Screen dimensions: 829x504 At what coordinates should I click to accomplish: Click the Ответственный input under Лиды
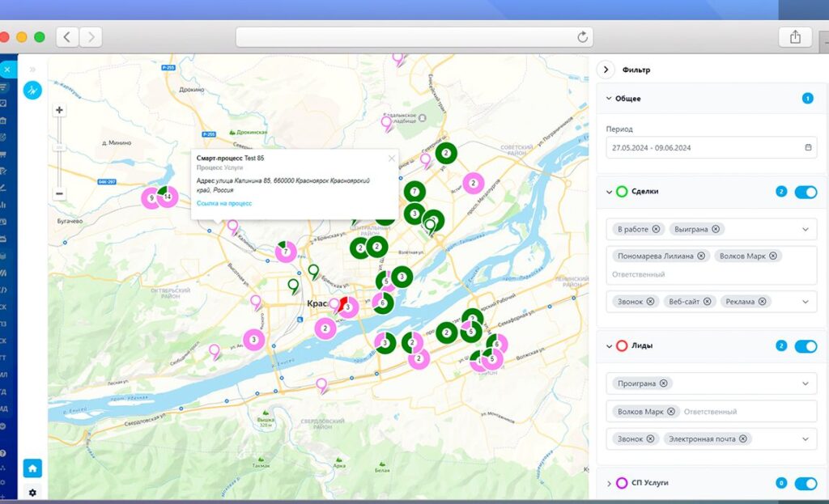pyautogui.click(x=710, y=411)
